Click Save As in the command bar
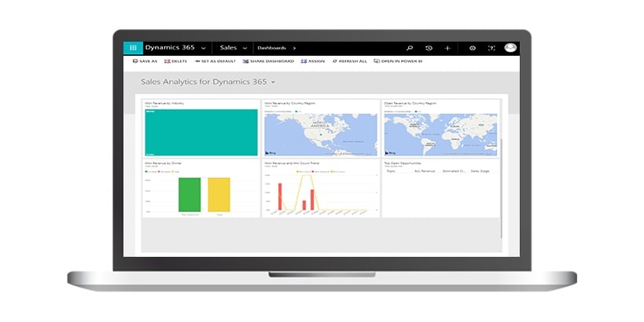 click(x=145, y=61)
